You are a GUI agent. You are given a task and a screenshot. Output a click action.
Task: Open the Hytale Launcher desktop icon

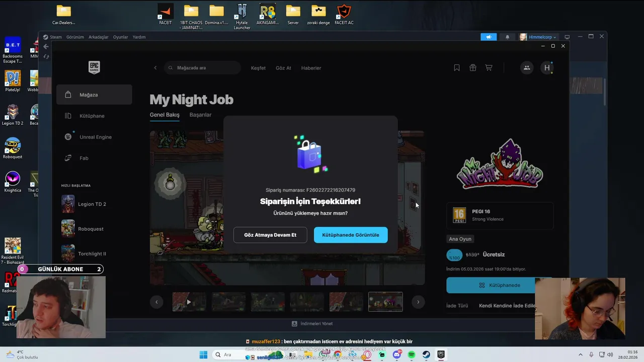(242, 17)
